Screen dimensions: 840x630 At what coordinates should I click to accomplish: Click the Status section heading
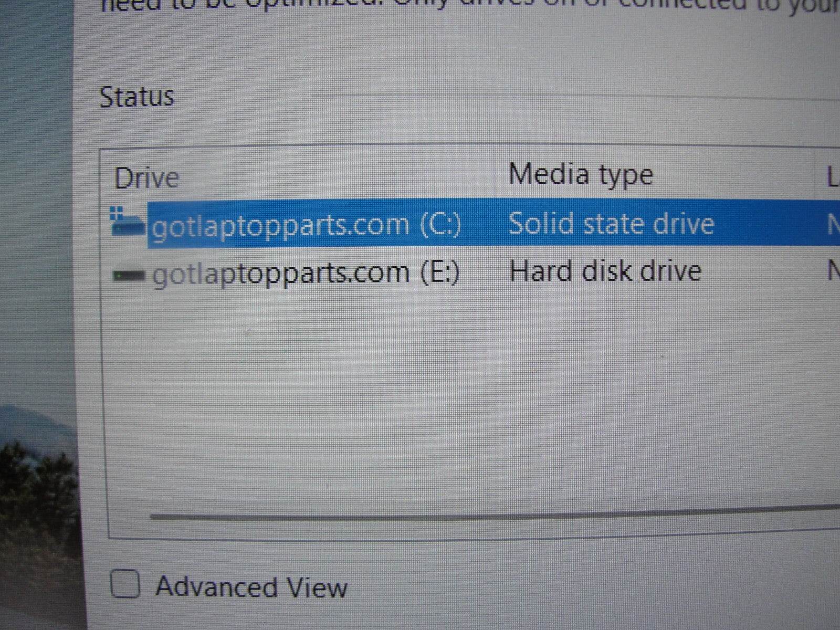click(x=136, y=97)
